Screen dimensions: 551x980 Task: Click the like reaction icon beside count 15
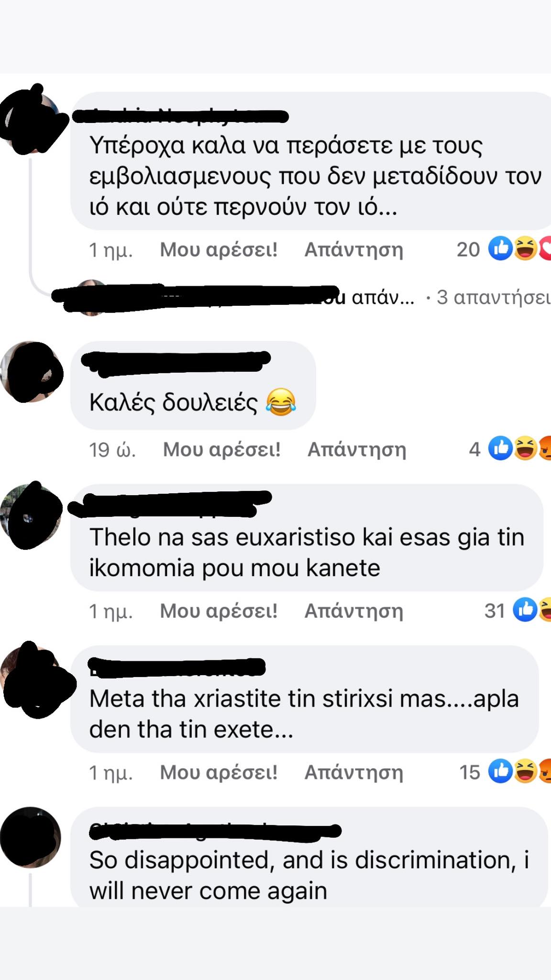coord(500,771)
